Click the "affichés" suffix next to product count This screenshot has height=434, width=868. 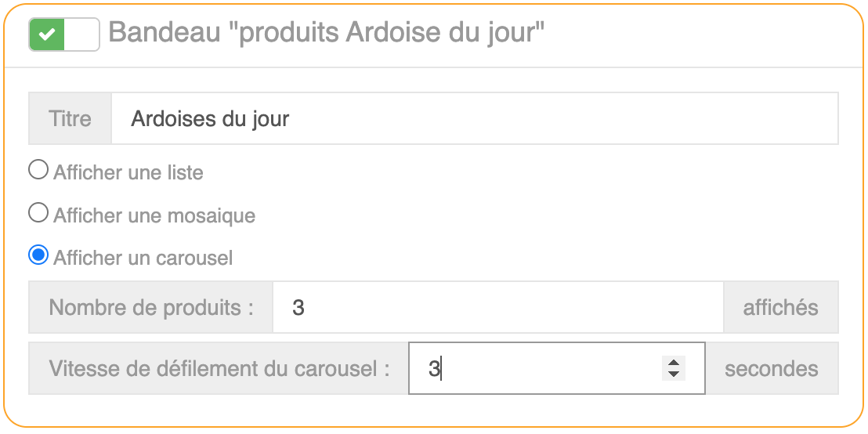[x=780, y=307]
